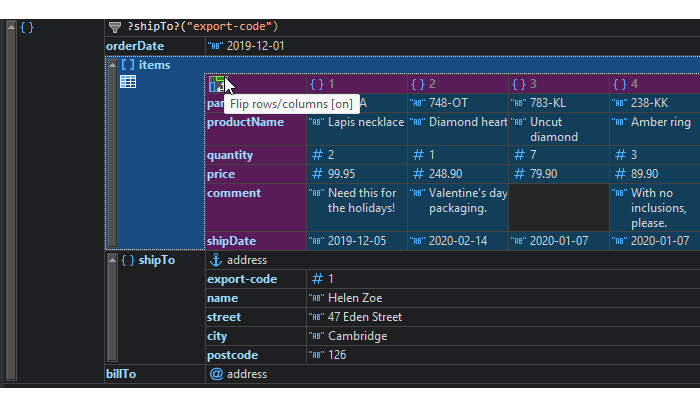700x408 pixels.
Task: Click the root object braces icon
Action: (x=26, y=26)
